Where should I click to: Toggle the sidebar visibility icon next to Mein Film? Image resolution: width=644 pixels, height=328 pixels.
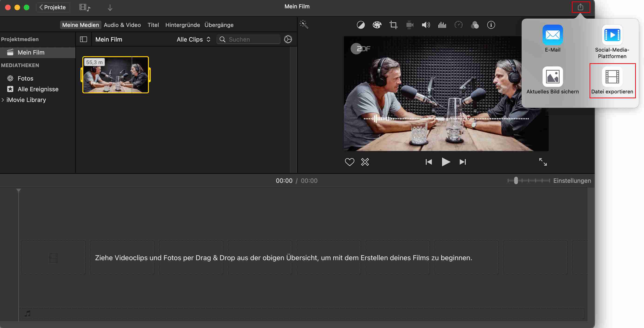point(84,39)
